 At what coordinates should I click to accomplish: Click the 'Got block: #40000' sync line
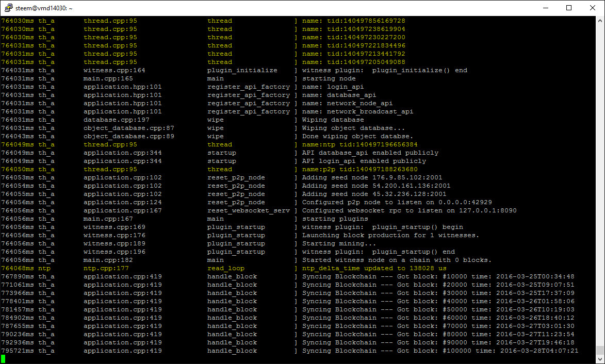[x=438, y=302]
